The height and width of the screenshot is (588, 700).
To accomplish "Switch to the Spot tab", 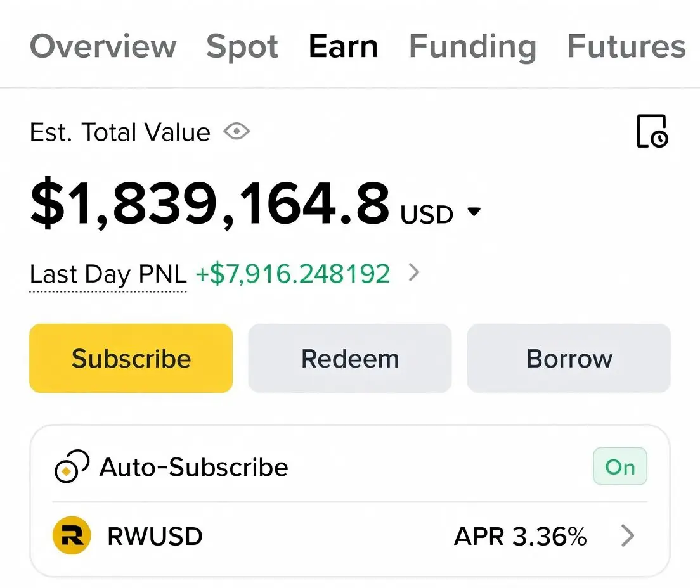I will click(x=242, y=47).
